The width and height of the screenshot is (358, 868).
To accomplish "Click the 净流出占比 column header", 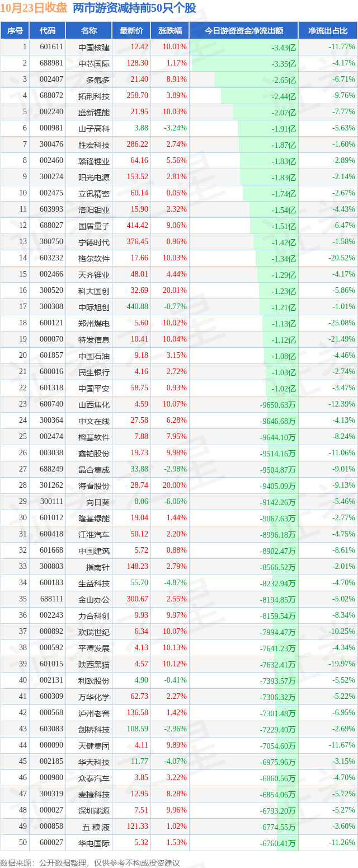I will (328, 31).
